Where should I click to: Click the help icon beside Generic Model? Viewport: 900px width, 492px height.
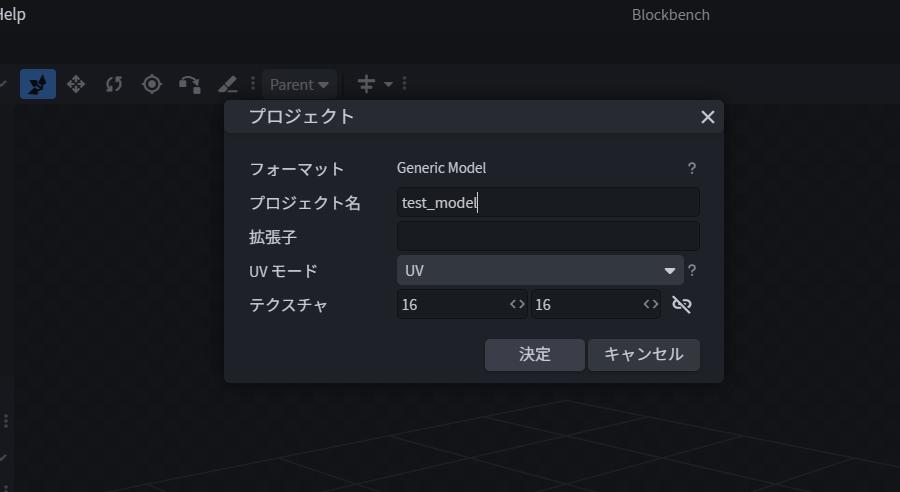(x=692, y=169)
